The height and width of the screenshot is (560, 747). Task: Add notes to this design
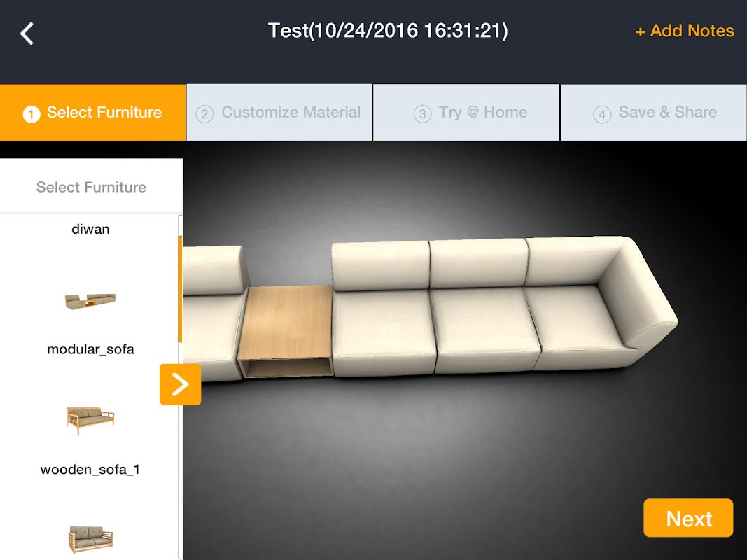point(685,31)
